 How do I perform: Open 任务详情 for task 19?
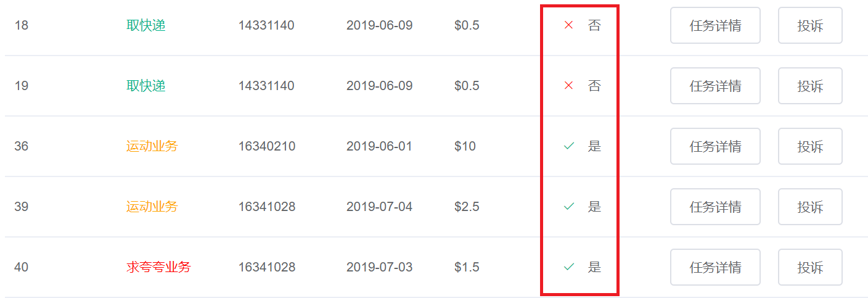click(715, 86)
